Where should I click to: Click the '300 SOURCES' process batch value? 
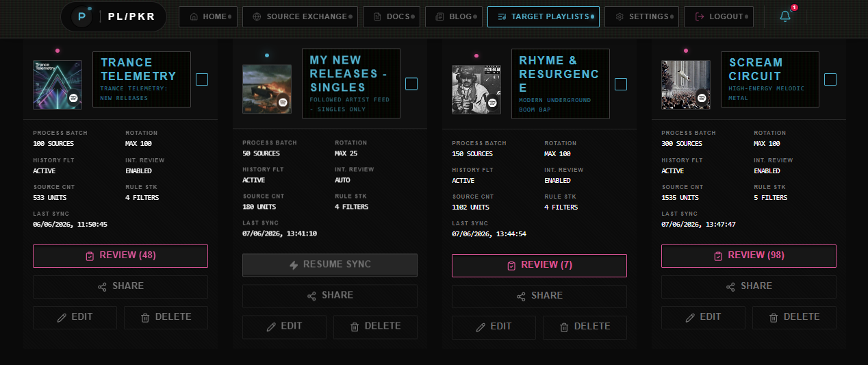click(x=682, y=144)
